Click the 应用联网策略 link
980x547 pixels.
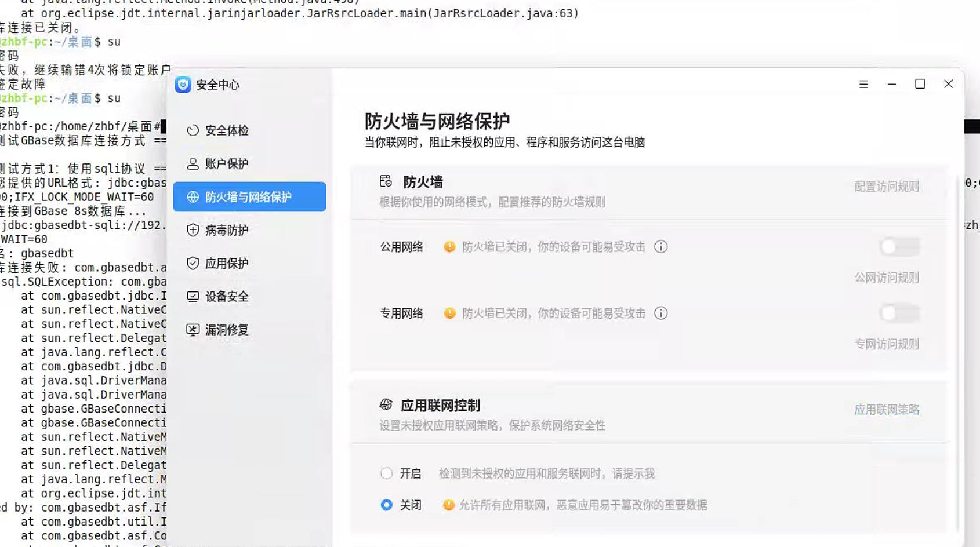pos(887,410)
